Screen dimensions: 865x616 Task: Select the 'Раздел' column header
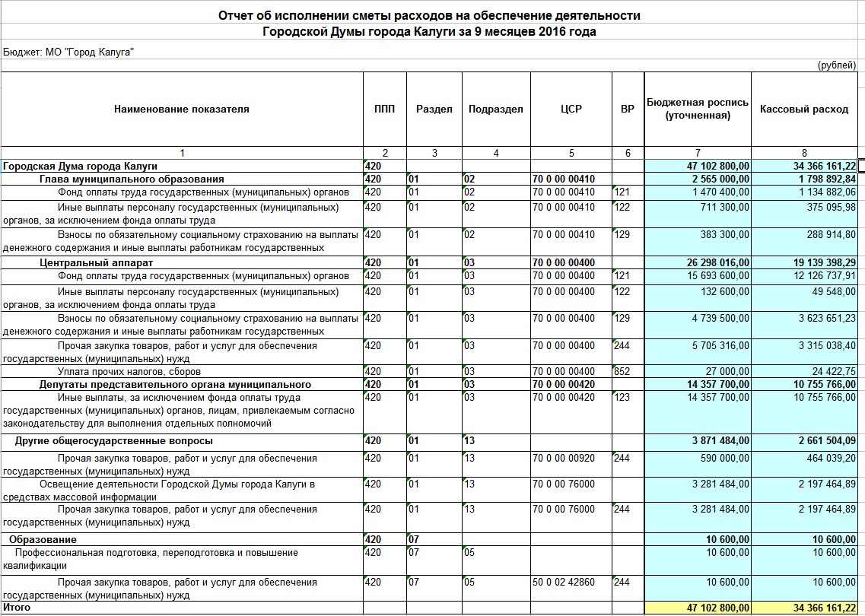pyautogui.click(x=434, y=109)
